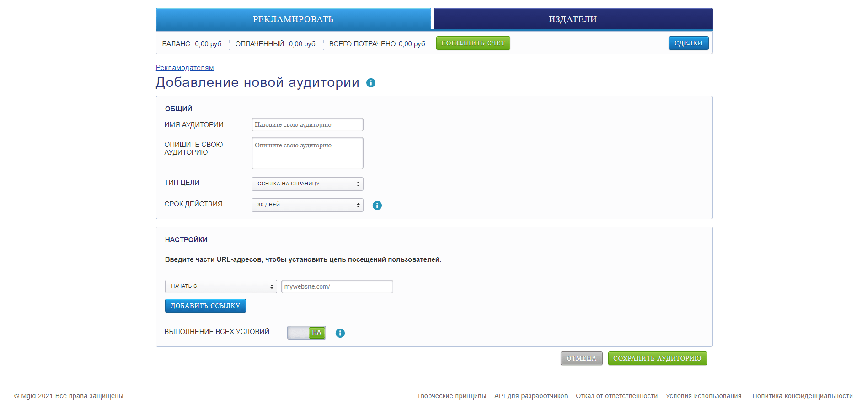Viewport: 868px width, 405px height.
Task: Toggle the Выполнение всех условий switch
Action: pos(306,333)
